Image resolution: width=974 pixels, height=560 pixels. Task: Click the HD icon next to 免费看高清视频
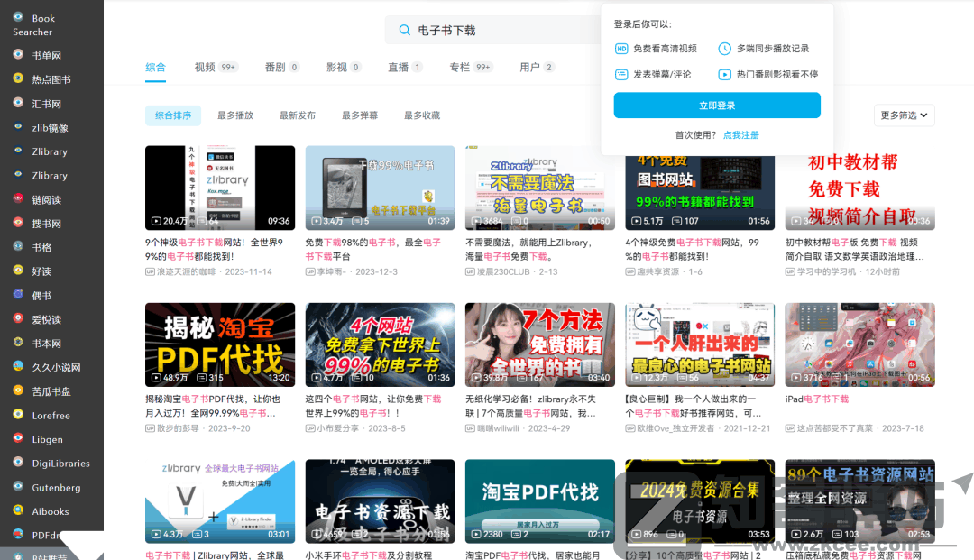620,49
